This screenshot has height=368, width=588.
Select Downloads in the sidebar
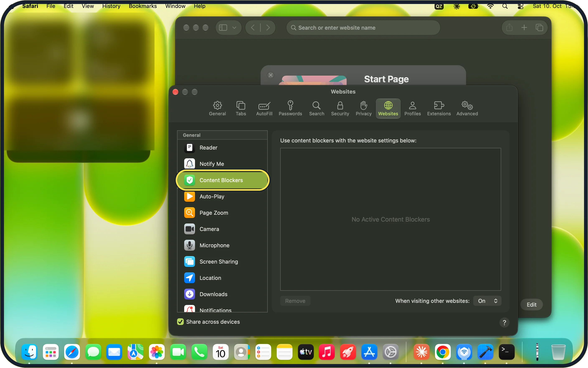tap(222, 294)
